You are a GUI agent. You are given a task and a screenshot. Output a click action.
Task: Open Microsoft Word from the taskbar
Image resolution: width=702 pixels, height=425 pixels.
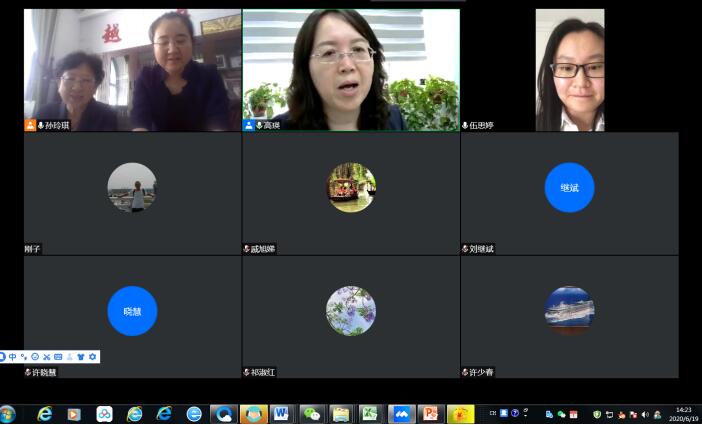(x=281, y=414)
